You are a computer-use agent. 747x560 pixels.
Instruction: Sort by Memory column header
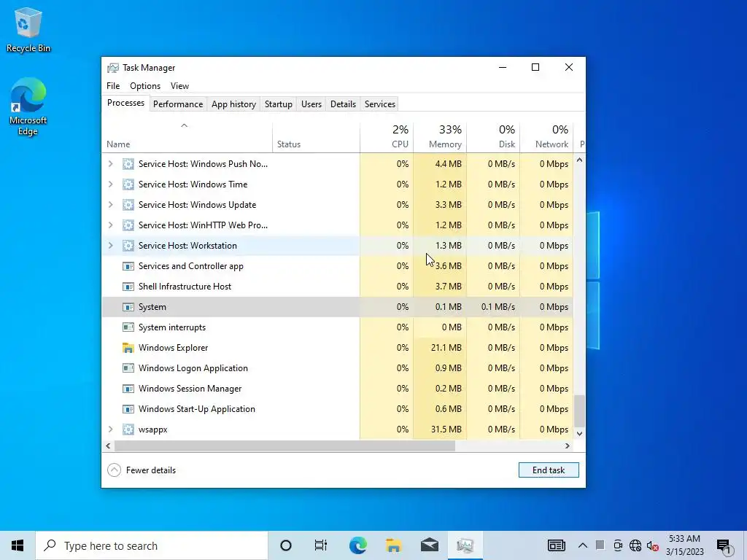click(440, 137)
